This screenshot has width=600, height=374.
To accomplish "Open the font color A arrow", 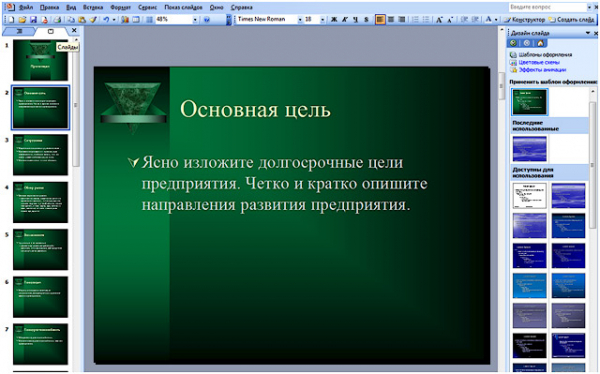I will point(496,20).
